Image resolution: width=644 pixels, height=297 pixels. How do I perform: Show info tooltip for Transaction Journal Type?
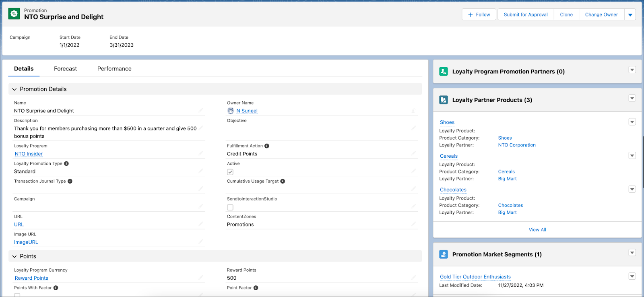[x=70, y=181]
